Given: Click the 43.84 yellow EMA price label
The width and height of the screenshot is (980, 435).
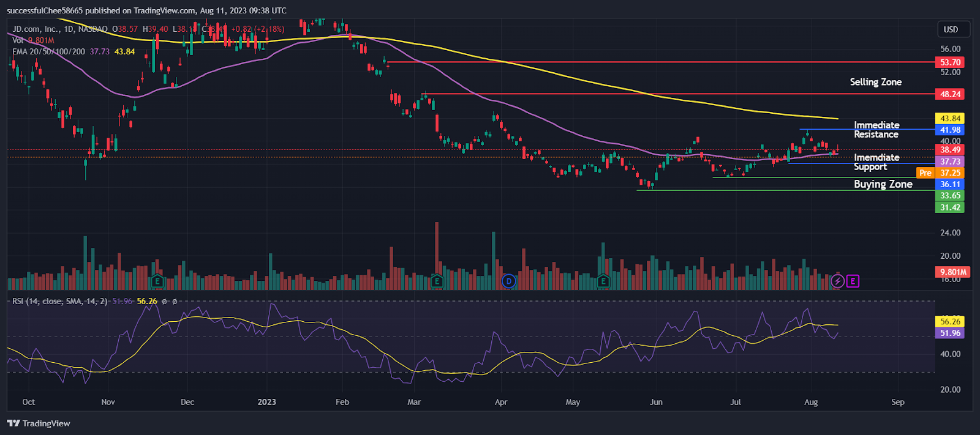Looking at the screenshot, I should pyautogui.click(x=950, y=119).
